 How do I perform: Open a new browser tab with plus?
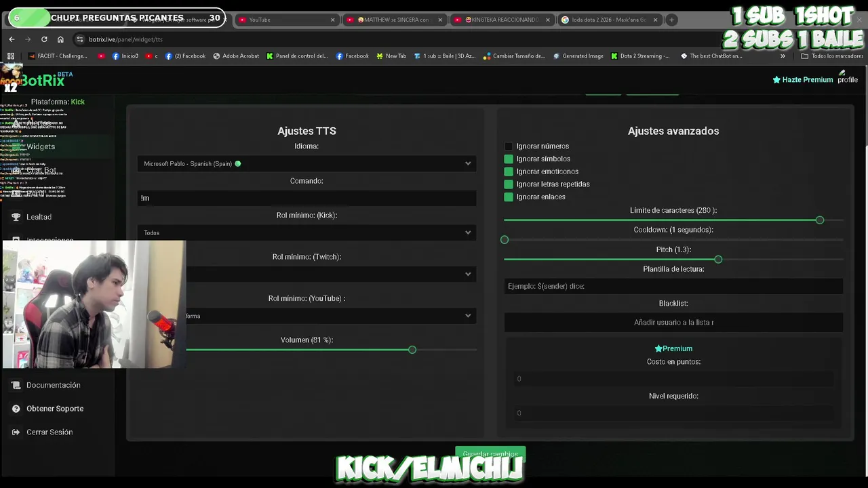671,20
